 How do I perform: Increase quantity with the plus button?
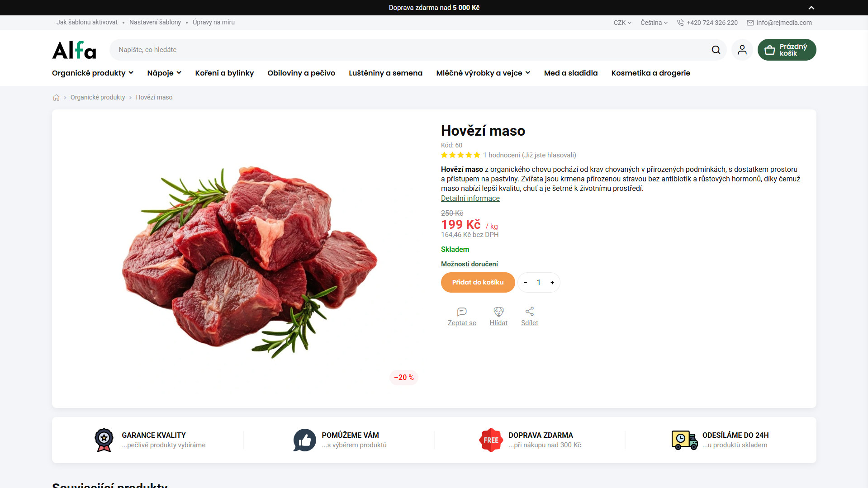pyautogui.click(x=552, y=283)
